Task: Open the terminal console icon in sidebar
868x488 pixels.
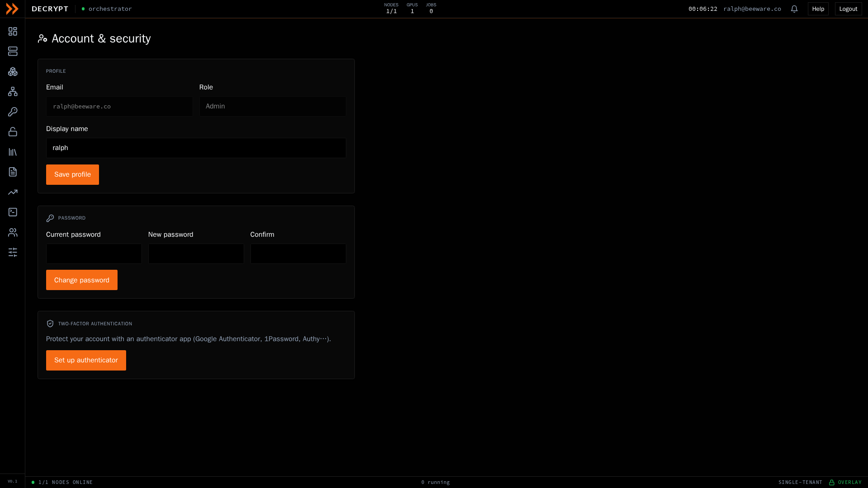Action: 13,212
